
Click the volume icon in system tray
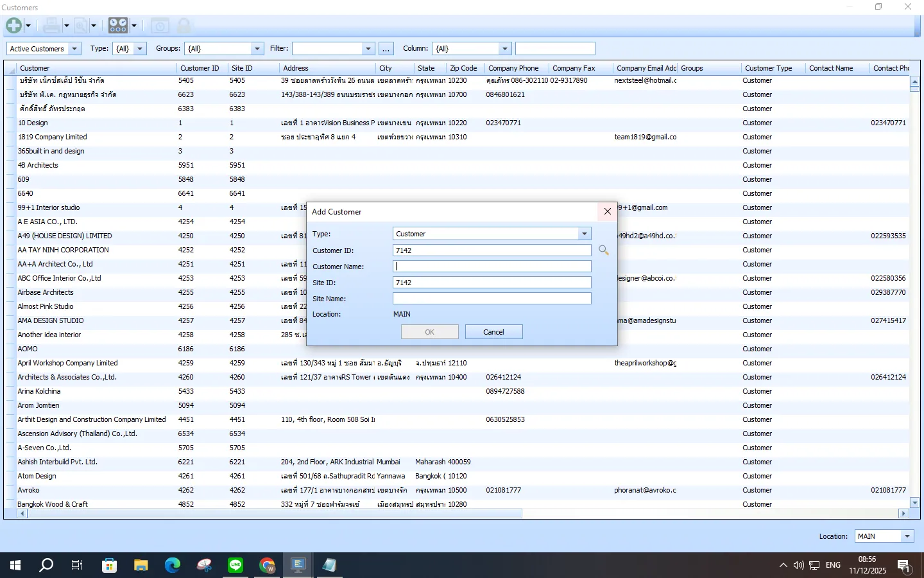(x=798, y=565)
